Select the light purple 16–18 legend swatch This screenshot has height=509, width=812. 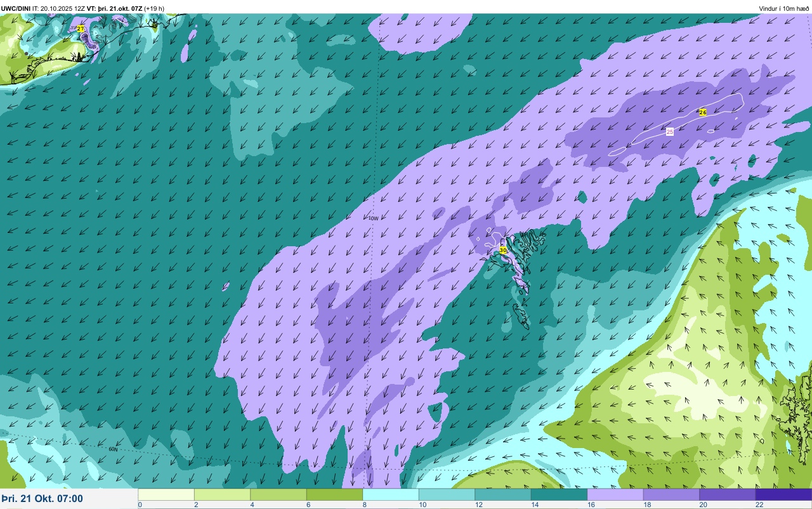point(615,494)
